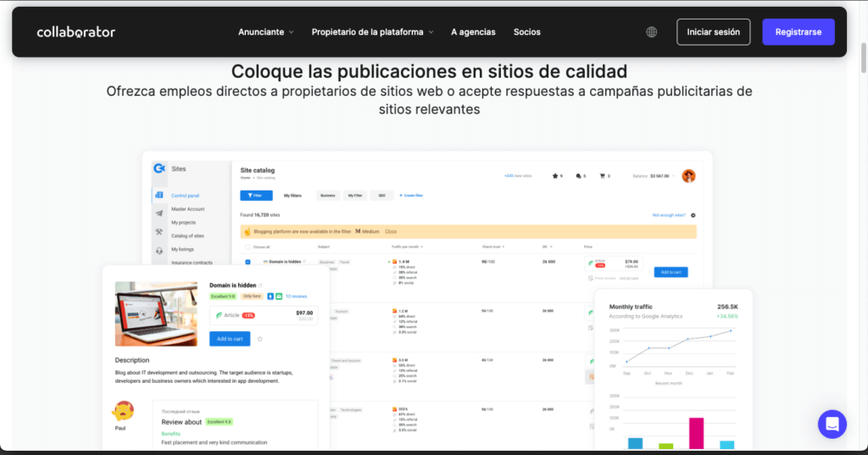Image resolution: width=868 pixels, height=455 pixels.
Task: Toggle the Choose all checkbox
Action: pos(248,247)
